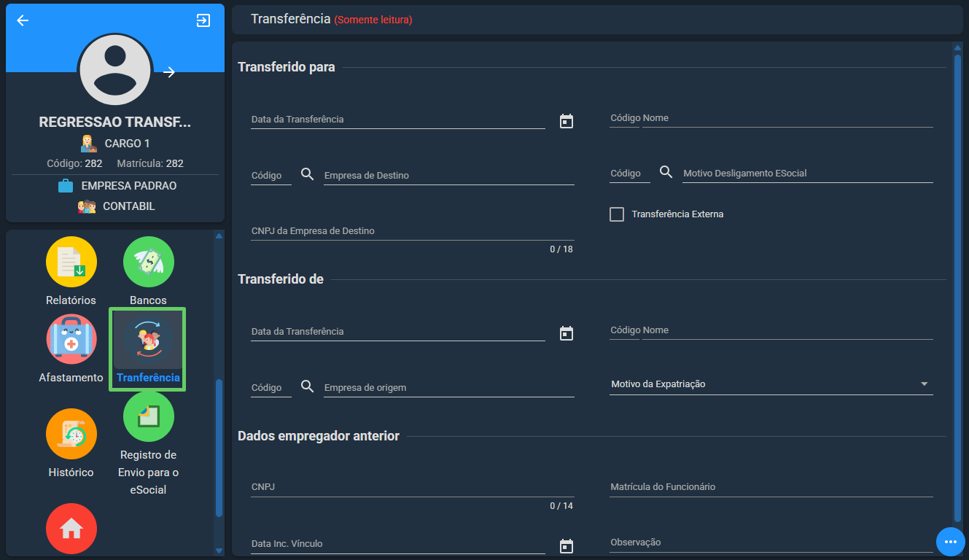The image size is (969, 560).
Task: Click the sidebar menu scroll-down arrow
Action: click(x=219, y=551)
